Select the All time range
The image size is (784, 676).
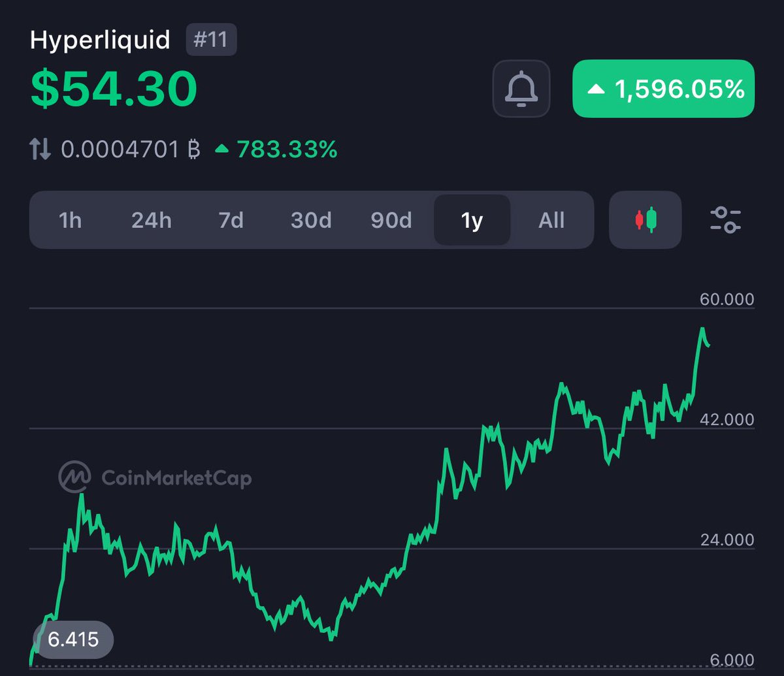551,220
